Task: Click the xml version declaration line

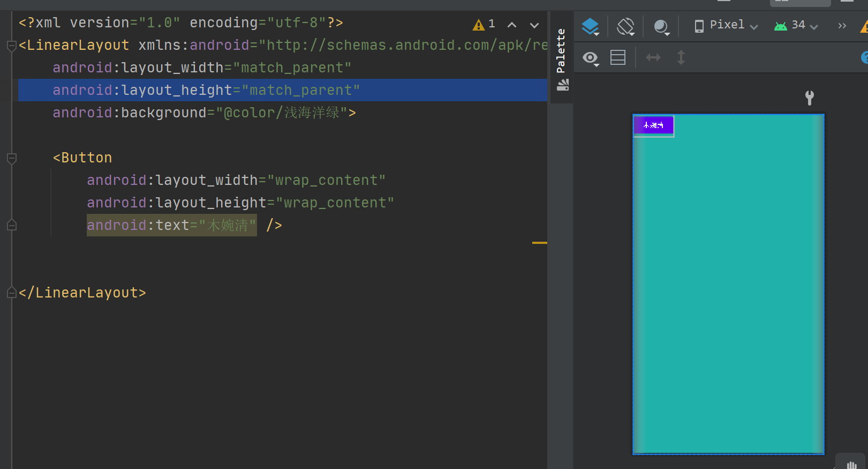Action: [181, 23]
